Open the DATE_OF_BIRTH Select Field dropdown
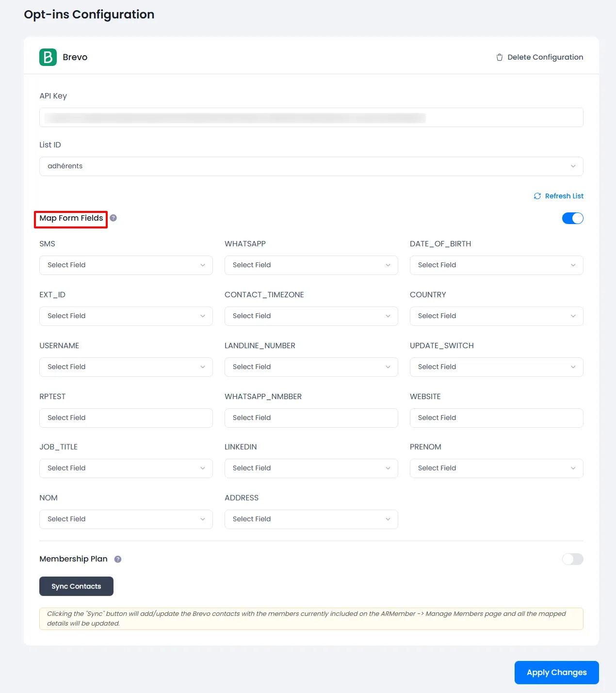This screenshot has height=693, width=616. pos(496,265)
